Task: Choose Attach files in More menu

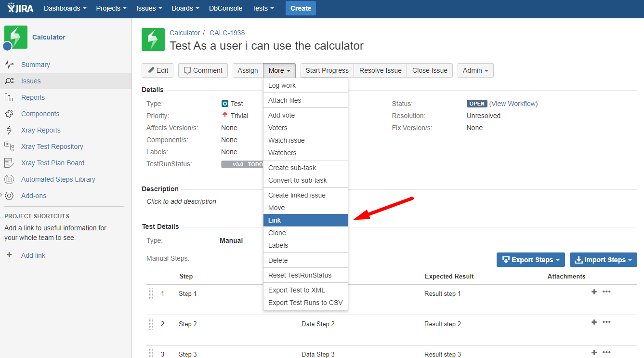Action: coord(305,100)
